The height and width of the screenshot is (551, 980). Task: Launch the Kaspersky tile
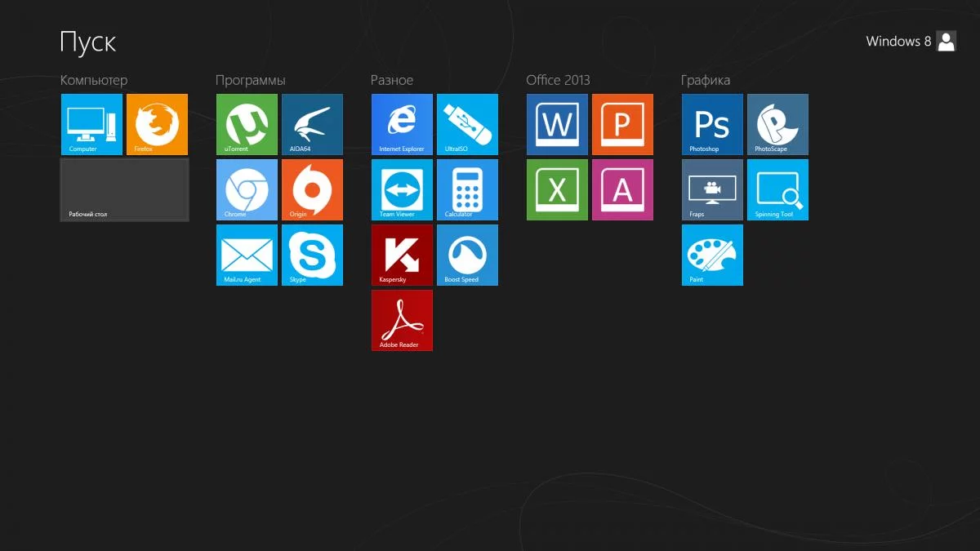[x=402, y=255]
